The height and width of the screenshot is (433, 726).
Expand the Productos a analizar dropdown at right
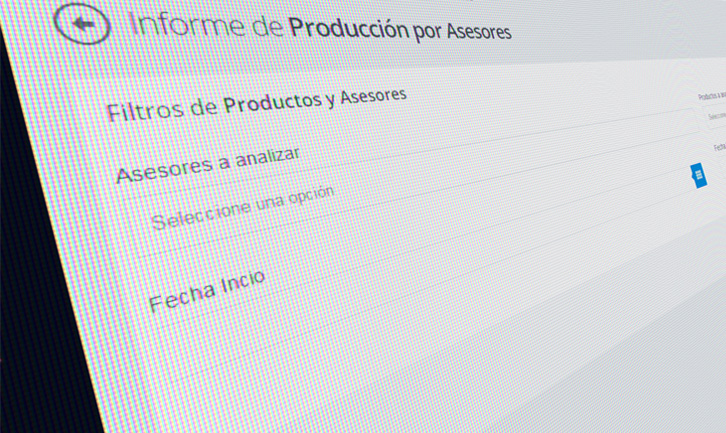[714, 117]
